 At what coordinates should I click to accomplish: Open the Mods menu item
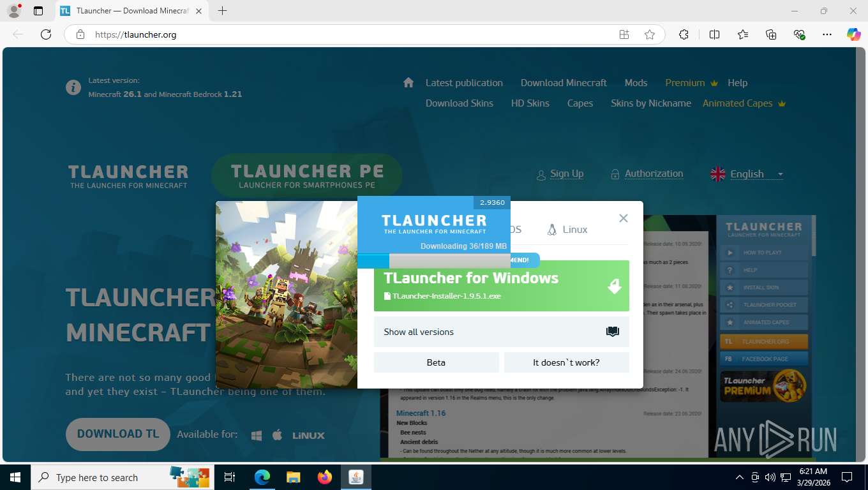click(636, 83)
